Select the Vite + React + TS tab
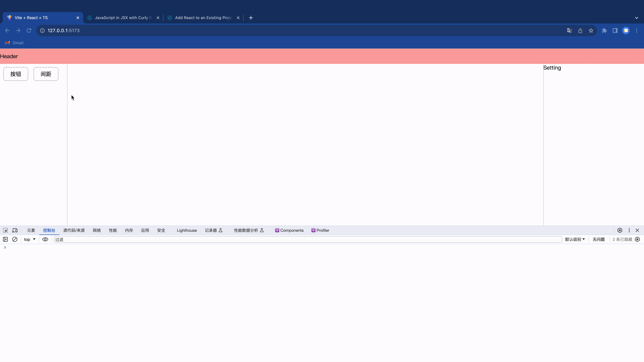Screen dimensions: 644x362 [43, 18]
